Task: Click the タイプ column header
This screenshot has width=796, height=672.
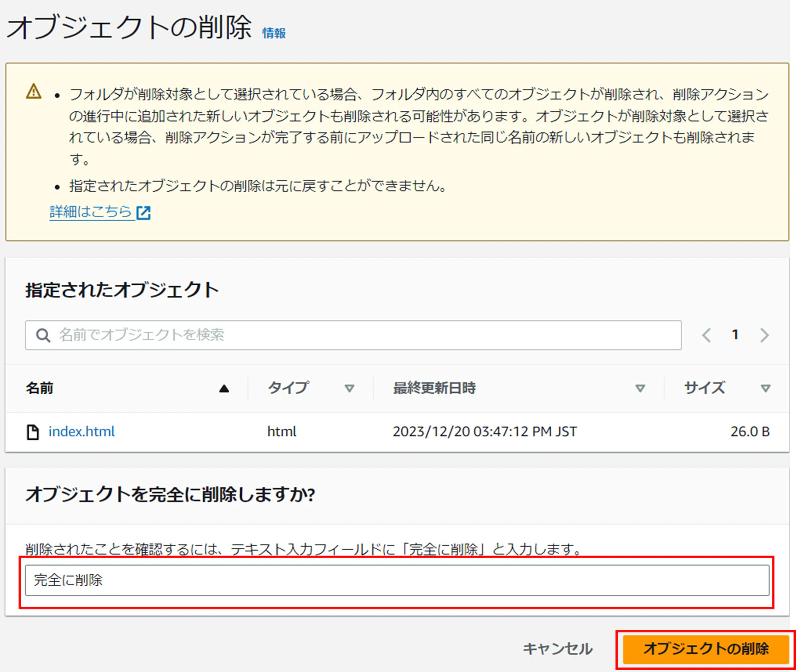Action: pyautogui.click(x=288, y=388)
